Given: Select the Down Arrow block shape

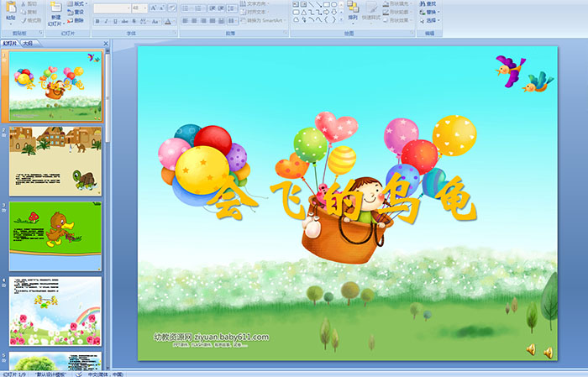Looking at the screenshot, I should point(334,12).
